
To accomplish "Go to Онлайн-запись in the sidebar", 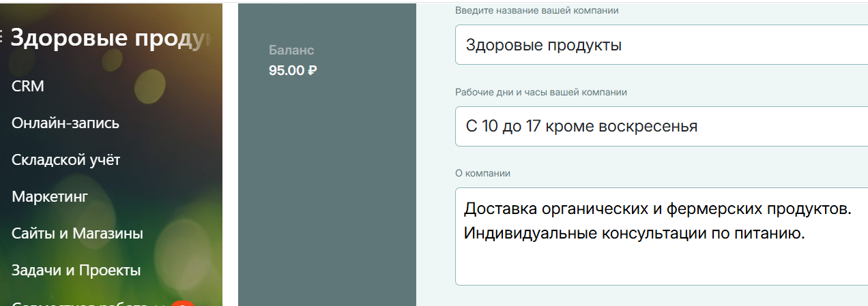I will 66,123.
